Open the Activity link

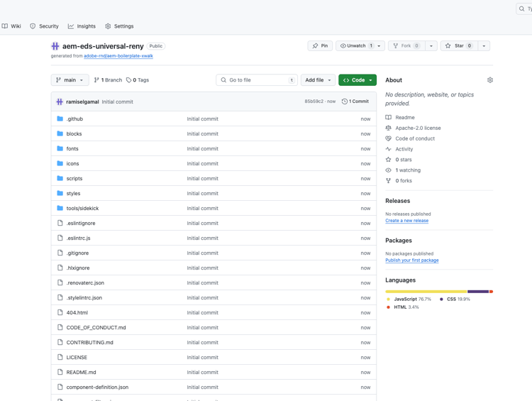click(404, 149)
